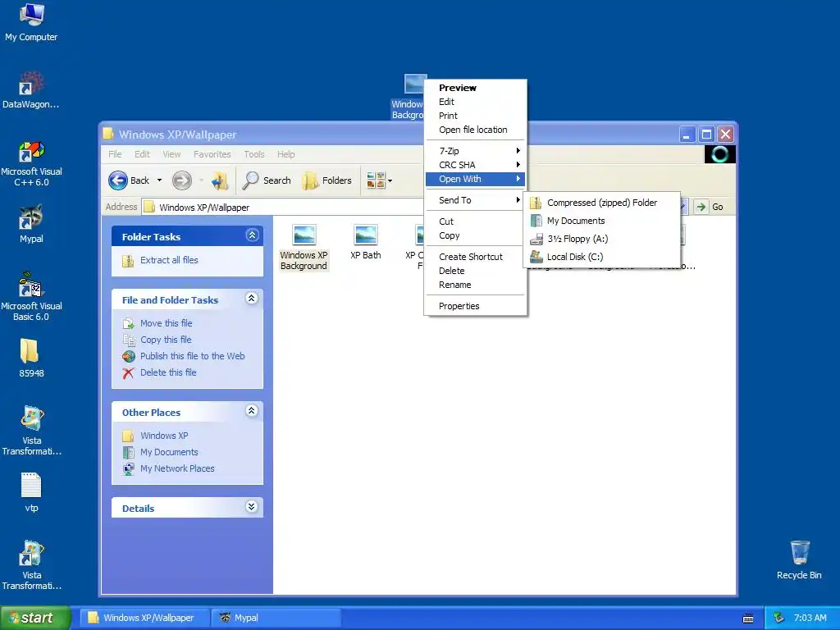Select the XP Bath image file
Screen dimensions: 840x630
coord(366,242)
